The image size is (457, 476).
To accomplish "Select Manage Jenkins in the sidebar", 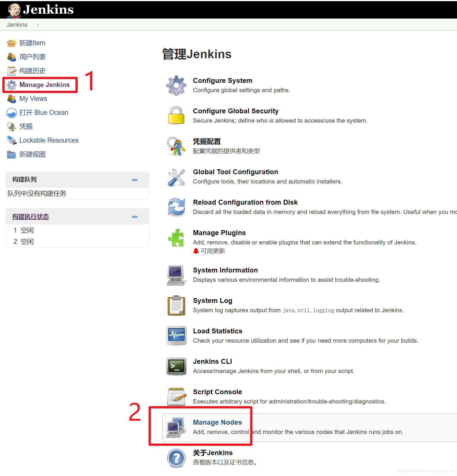I will [x=44, y=85].
